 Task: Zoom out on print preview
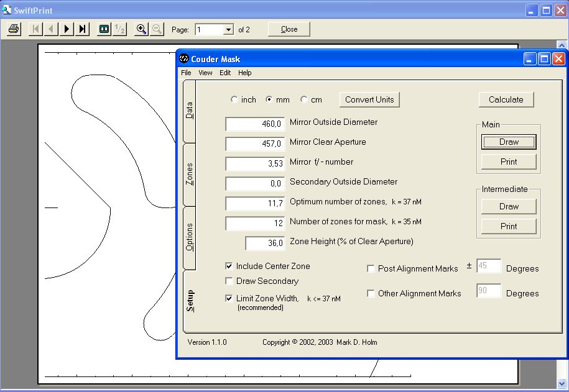click(157, 29)
